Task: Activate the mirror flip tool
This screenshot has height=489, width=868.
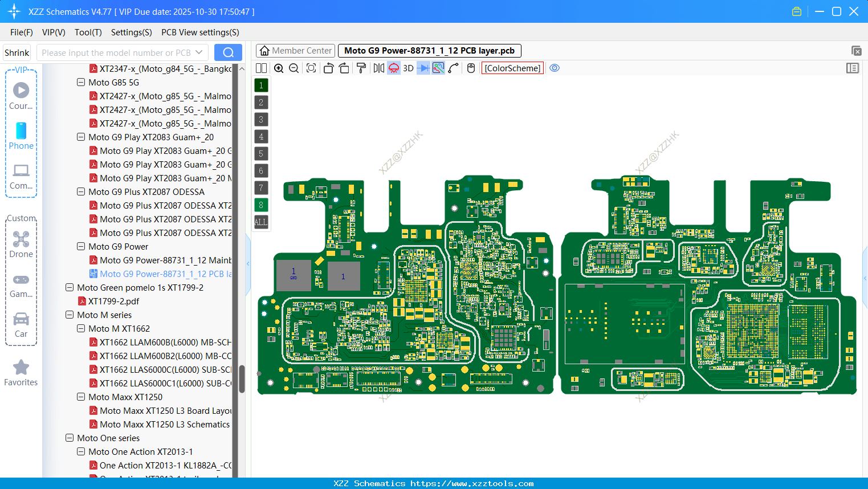Action: [378, 68]
